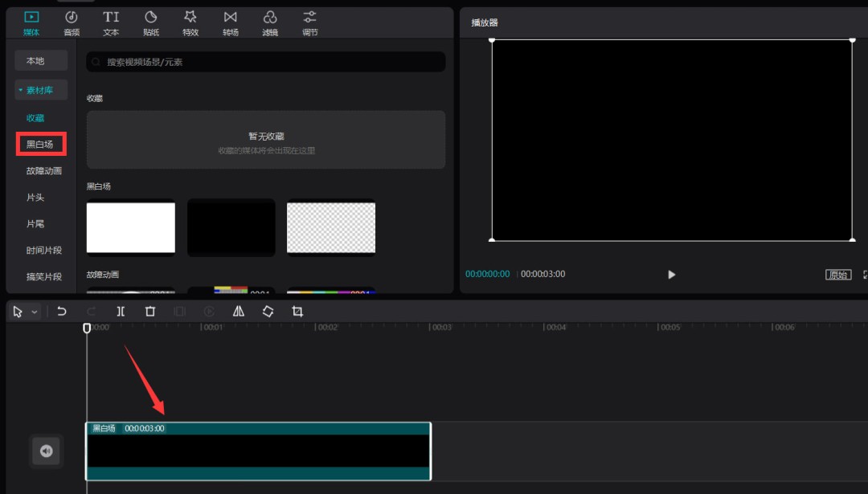Click the 原始 ratio button in player
Screen dimensions: 868x494
[x=838, y=275]
